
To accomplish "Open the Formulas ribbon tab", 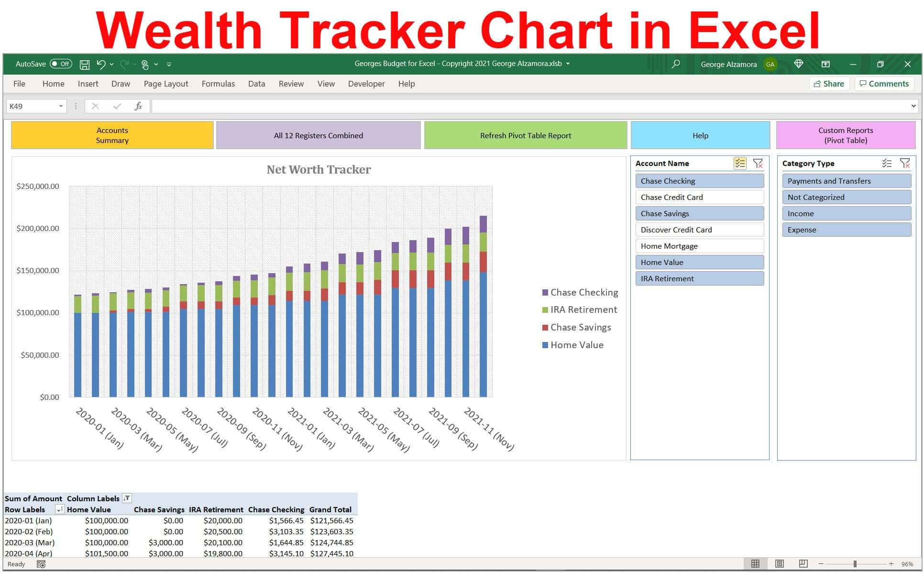I will 218,84.
